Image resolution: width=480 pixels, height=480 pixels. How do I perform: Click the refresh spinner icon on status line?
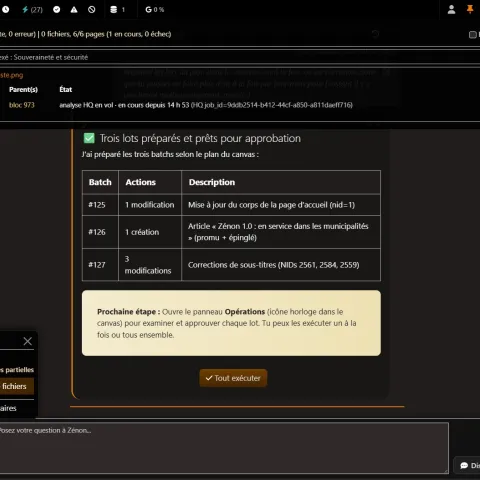375,34
